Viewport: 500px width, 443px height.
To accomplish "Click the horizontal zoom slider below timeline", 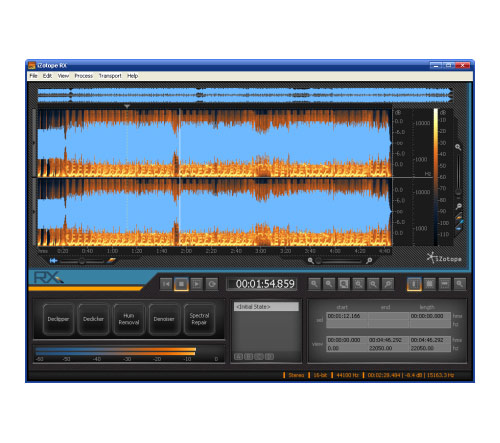I will pos(340,261).
